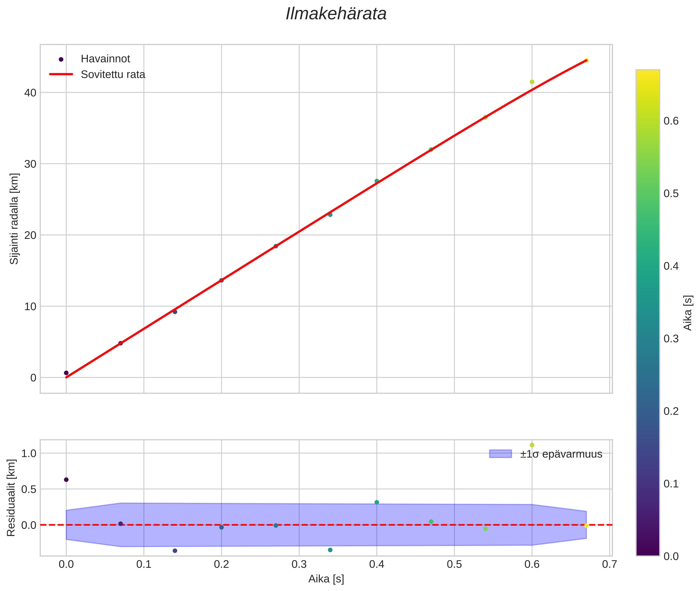Click the Ilmakehärata chart title
The width and height of the screenshot is (700, 591).
pyautogui.click(x=336, y=14)
